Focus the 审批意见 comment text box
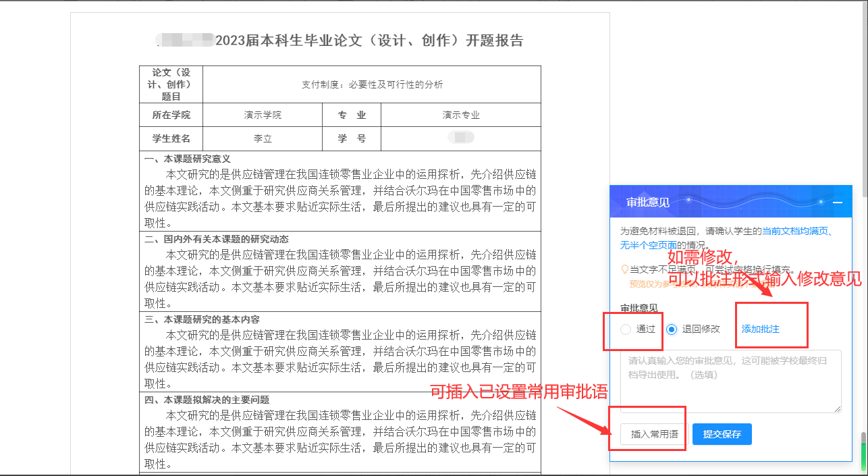Viewport: 868px width, 476px height. point(730,380)
